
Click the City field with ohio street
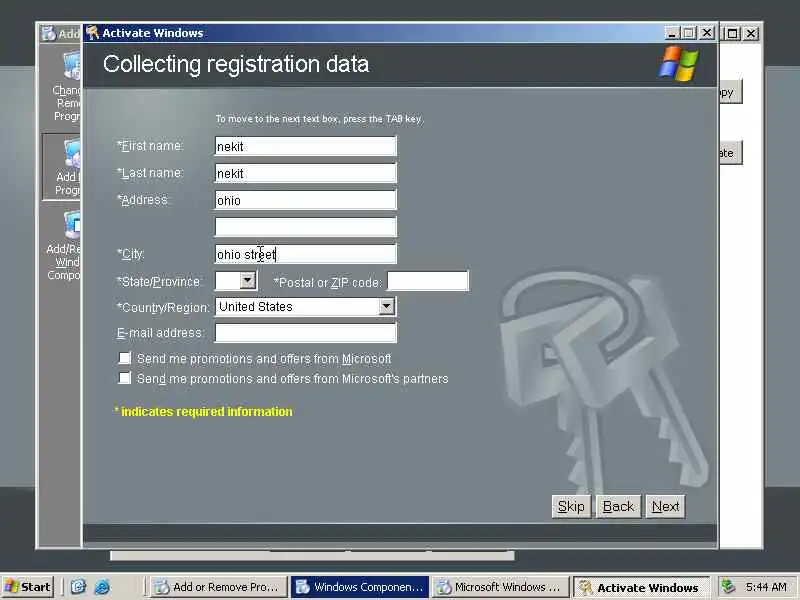[x=306, y=254]
